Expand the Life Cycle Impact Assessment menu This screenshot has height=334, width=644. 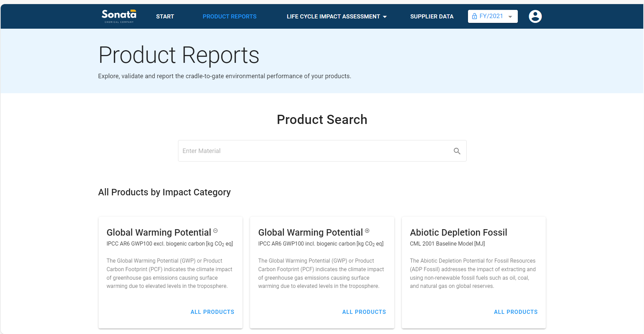(x=333, y=16)
